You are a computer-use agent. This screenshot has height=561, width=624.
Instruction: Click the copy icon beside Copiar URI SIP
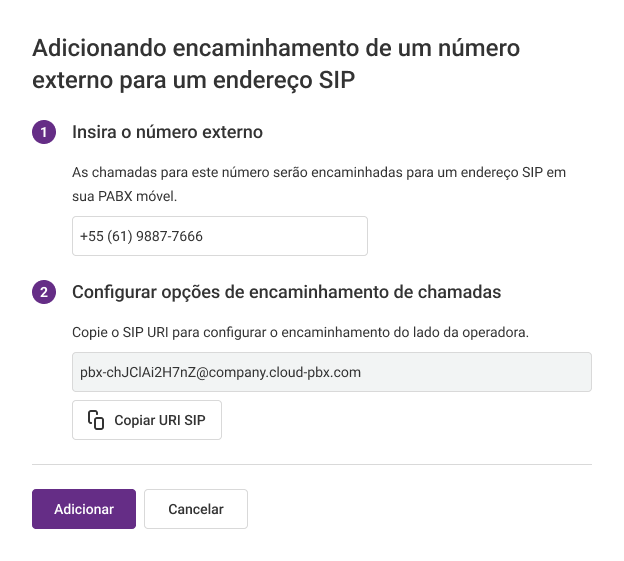pos(96,420)
